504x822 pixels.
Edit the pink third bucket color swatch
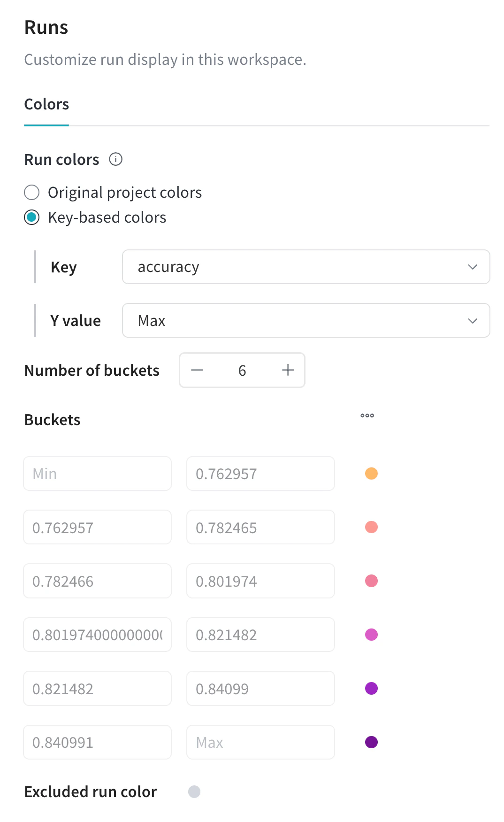371,581
